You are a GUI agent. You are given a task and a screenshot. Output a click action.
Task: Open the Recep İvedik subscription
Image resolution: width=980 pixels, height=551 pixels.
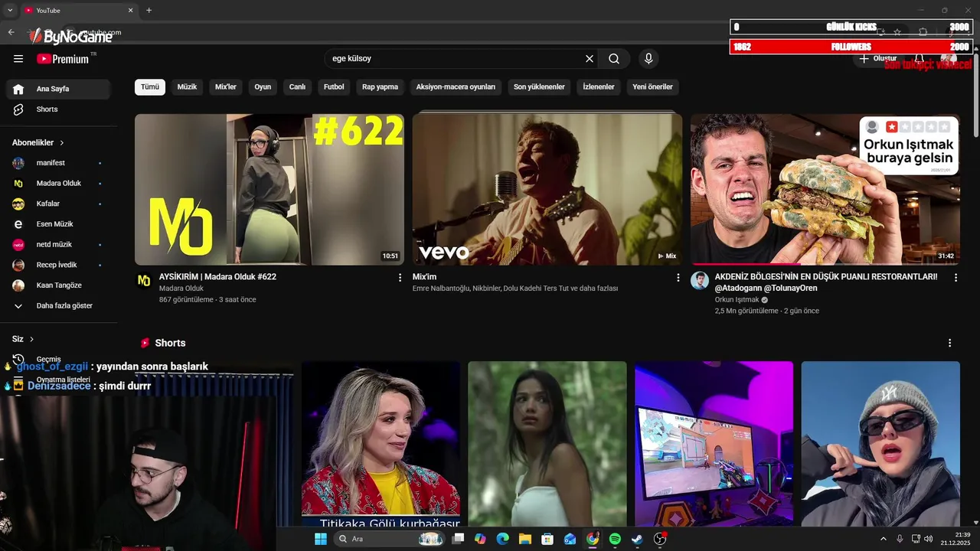(58, 265)
